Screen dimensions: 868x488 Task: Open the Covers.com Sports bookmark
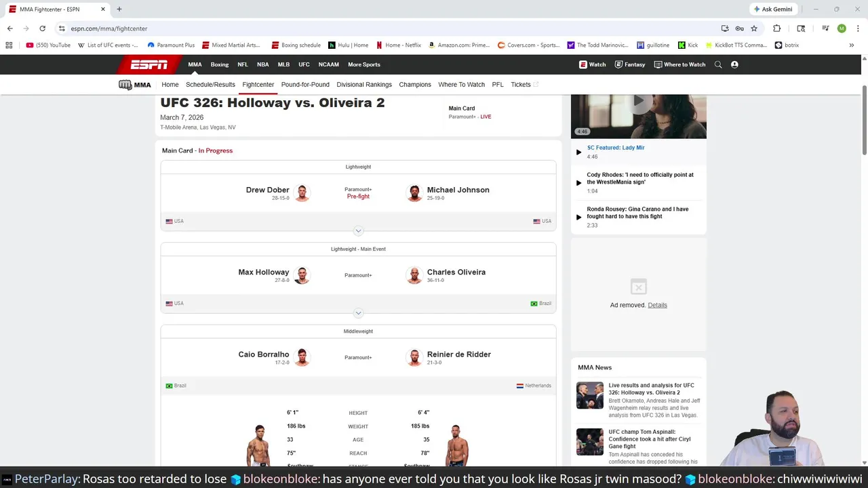528,45
